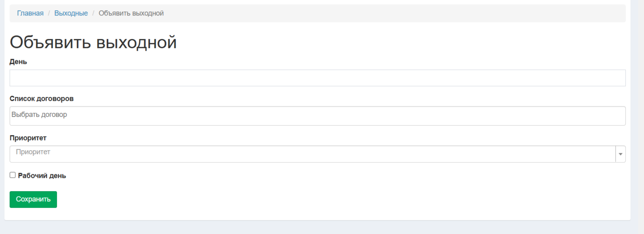Screen dimensions: 644x234
Task: Tick the Рабочий день checkbox
Action: coord(13,175)
